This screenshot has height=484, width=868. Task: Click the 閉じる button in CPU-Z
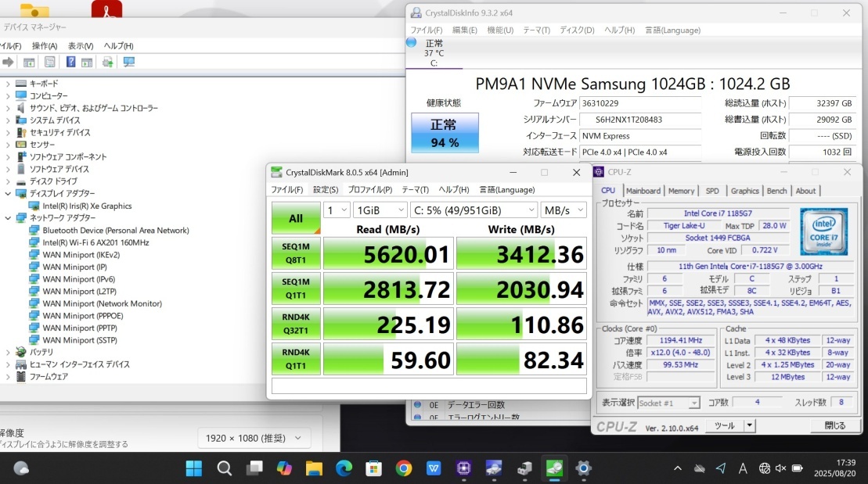click(834, 425)
